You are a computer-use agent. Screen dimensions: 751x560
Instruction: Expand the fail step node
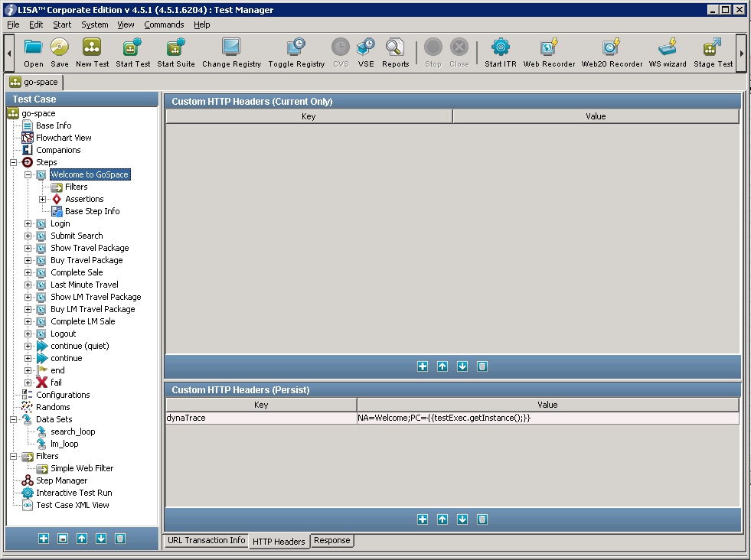pos(28,383)
